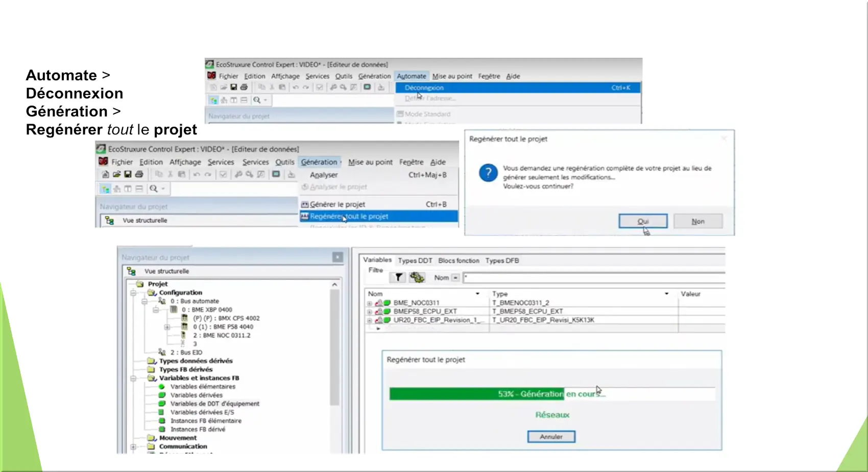Click Non button in confirmation dialog
The image size is (868, 472).
tap(698, 221)
